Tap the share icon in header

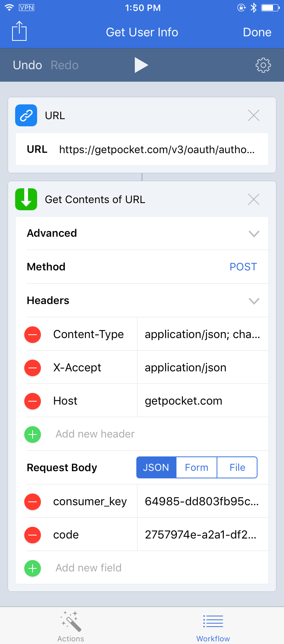coord(19,31)
